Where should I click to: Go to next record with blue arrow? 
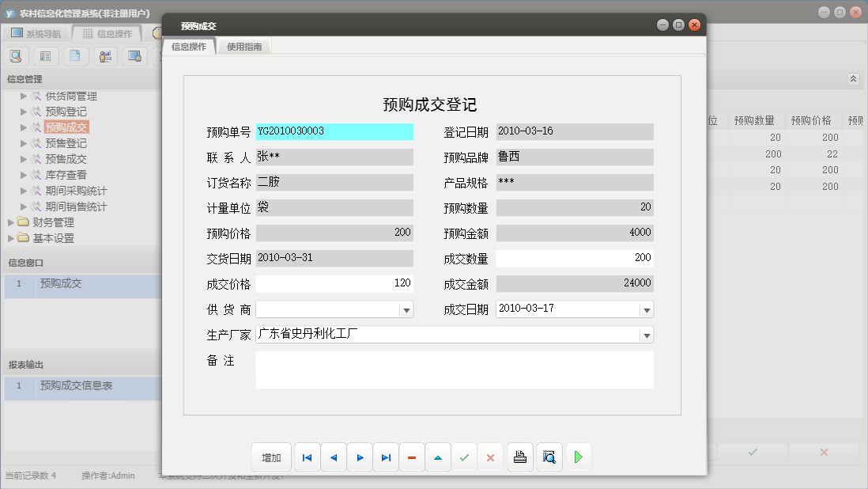coord(360,457)
